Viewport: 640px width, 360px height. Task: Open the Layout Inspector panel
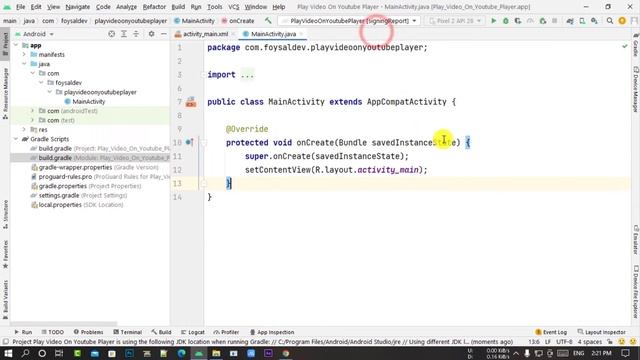tap(601, 332)
